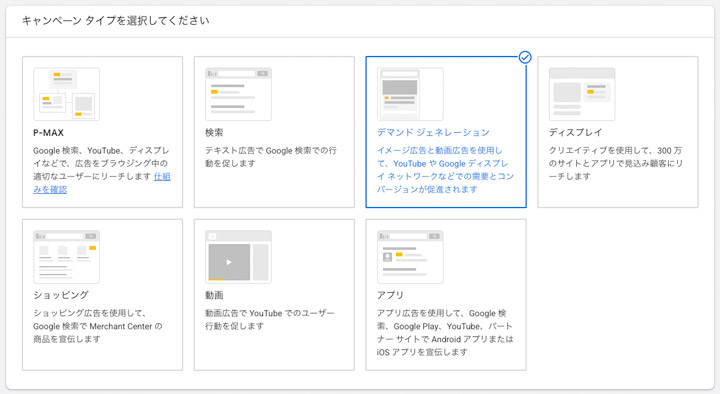Click the P-MAX description about Google 検索、YouTube

point(101,170)
